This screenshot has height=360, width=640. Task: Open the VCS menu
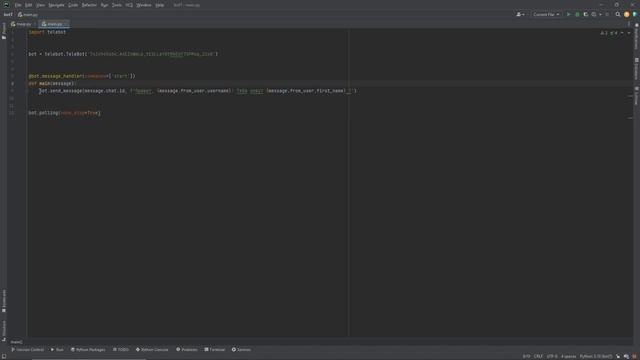pyautogui.click(x=129, y=5)
